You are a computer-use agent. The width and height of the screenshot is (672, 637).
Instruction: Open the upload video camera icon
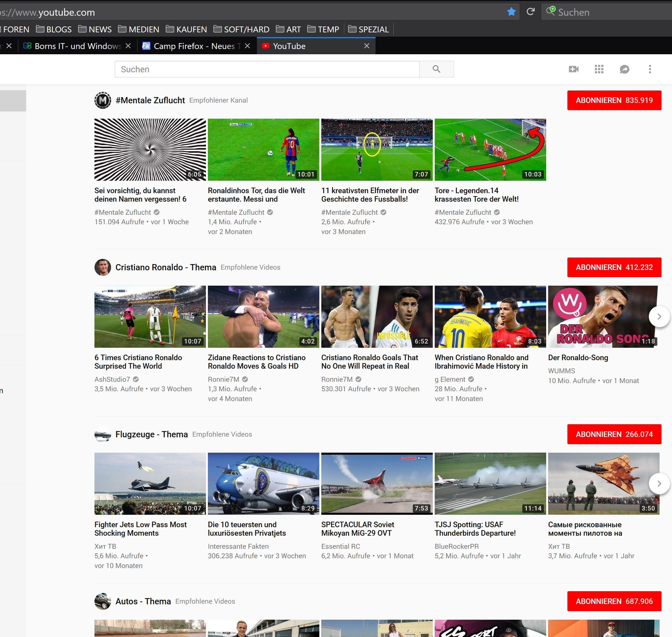coord(574,69)
